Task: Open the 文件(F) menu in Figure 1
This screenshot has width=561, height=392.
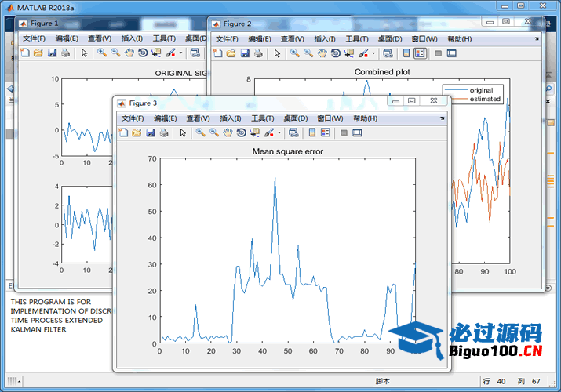Action: [34, 38]
